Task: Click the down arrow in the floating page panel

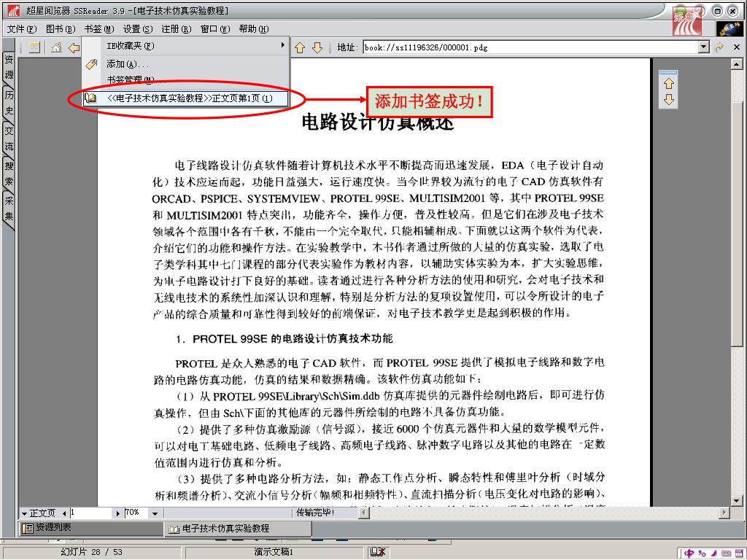Action: point(669,99)
